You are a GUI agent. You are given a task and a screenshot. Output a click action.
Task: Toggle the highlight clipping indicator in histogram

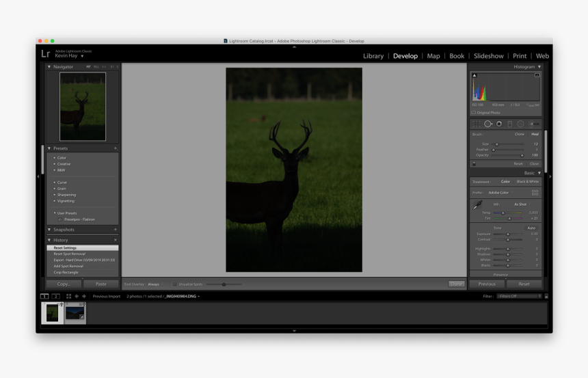pyautogui.click(x=537, y=75)
